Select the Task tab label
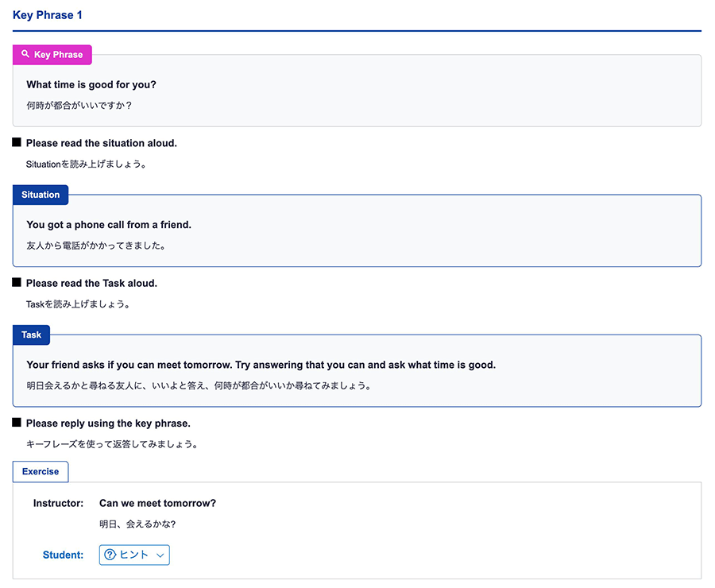The height and width of the screenshot is (588, 715). (x=32, y=335)
